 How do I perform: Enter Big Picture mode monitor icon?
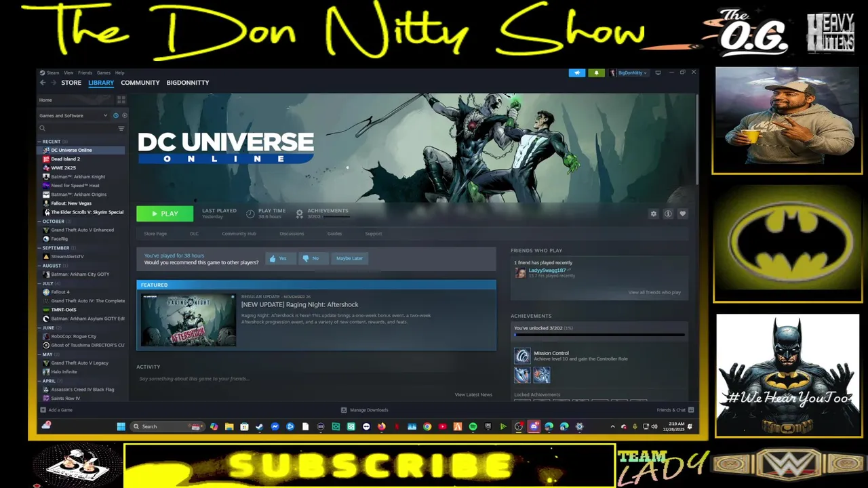pos(658,73)
